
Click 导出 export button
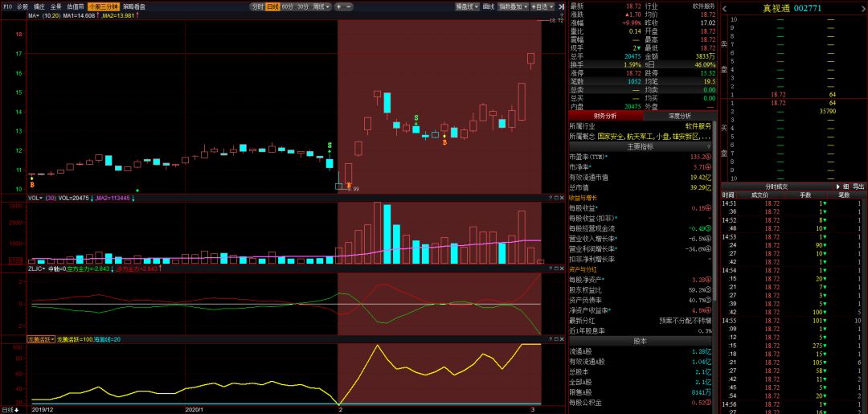pos(858,187)
